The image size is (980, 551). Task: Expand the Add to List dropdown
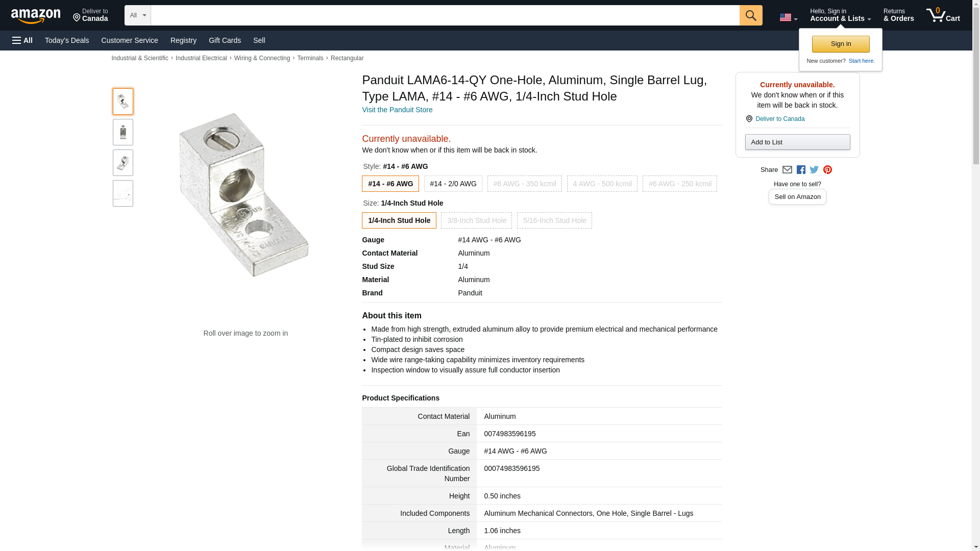(x=797, y=142)
